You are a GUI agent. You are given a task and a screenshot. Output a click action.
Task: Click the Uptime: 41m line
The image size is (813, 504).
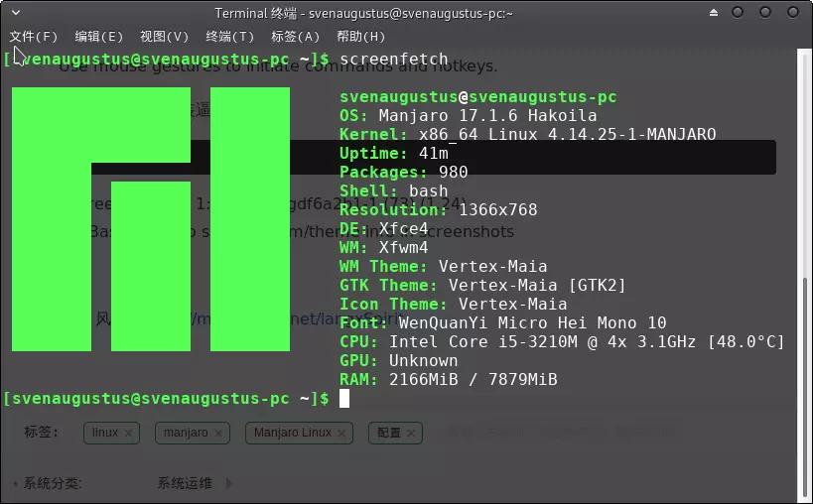pos(394,154)
